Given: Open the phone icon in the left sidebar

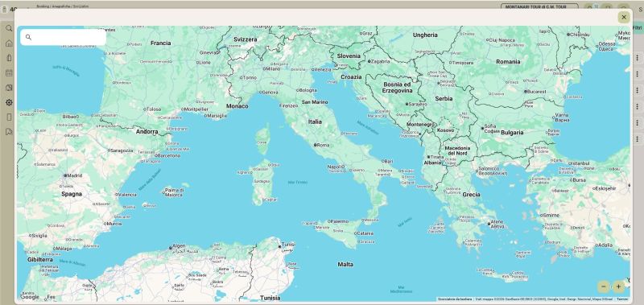Looking at the screenshot, I should 9,117.
